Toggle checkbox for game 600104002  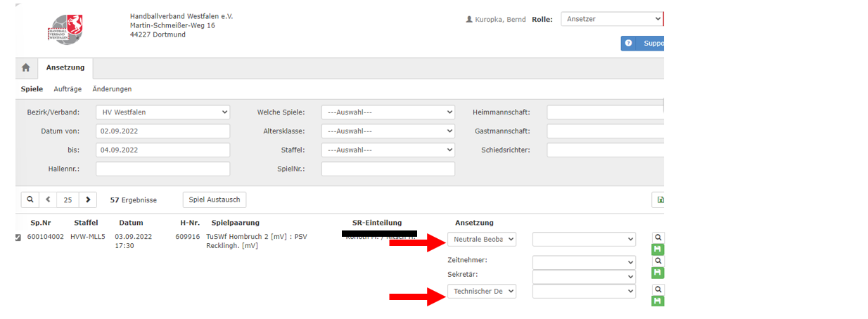coord(18,237)
